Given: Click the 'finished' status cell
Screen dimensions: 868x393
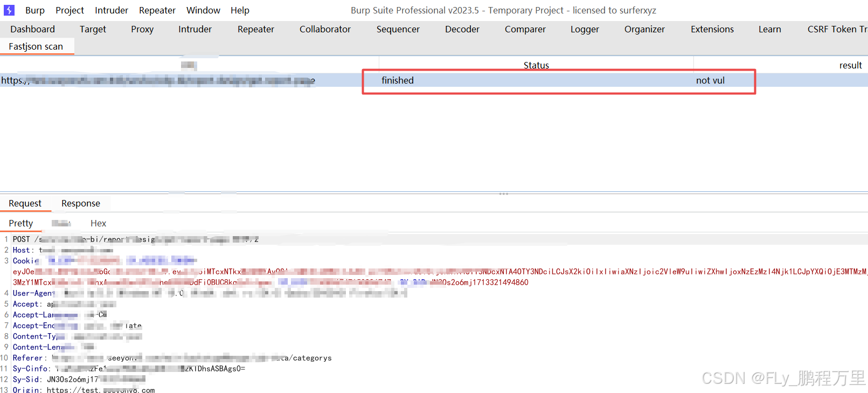Looking at the screenshot, I should pyautogui.click(x=398, y=80).
